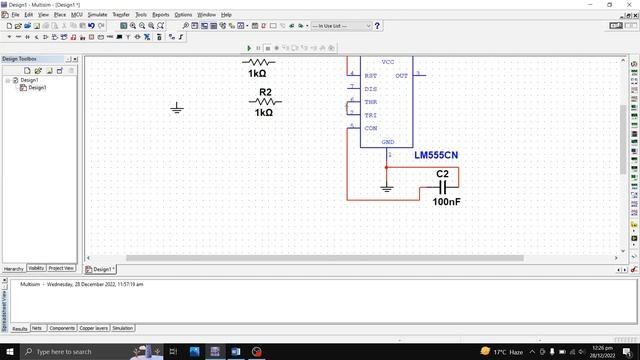Select the Design1 sheet tab below the canvas
This screenshot has width=640, height=360.
pyautogui.click(x=100, y=269)
